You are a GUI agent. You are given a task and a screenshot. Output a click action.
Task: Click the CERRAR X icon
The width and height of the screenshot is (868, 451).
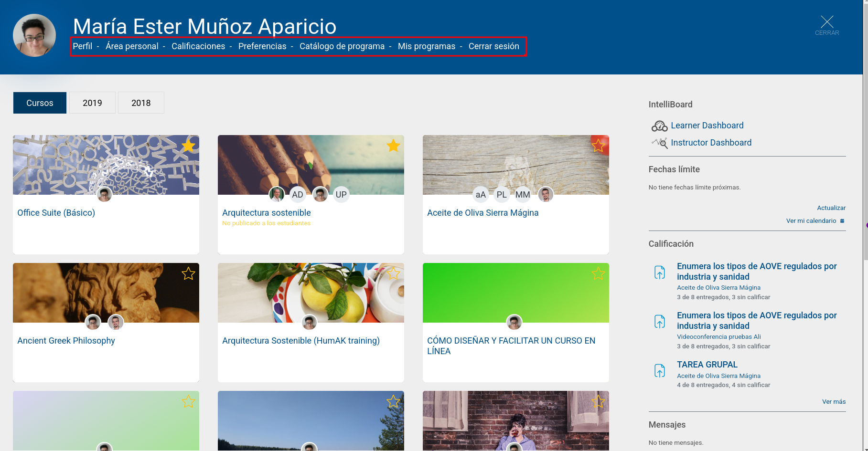tap(827, 22)
